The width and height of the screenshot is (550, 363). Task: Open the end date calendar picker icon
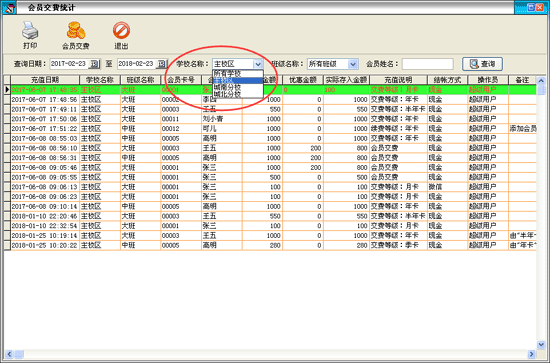pos(162,64)
